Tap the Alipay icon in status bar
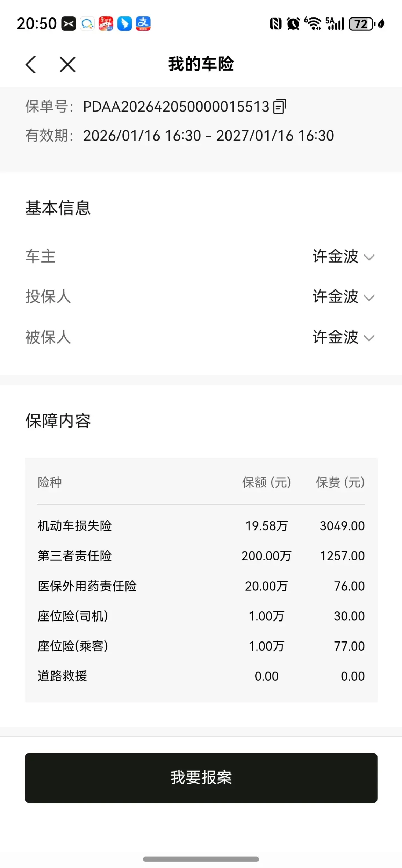Viewport: 402px width, 868px height. click(143, 24)
